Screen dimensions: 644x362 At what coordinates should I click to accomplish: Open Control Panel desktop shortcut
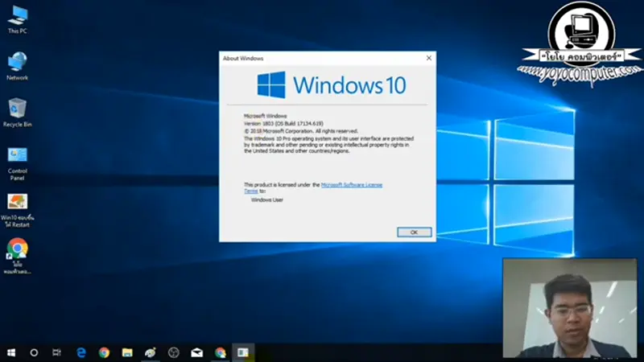point(17,163)
